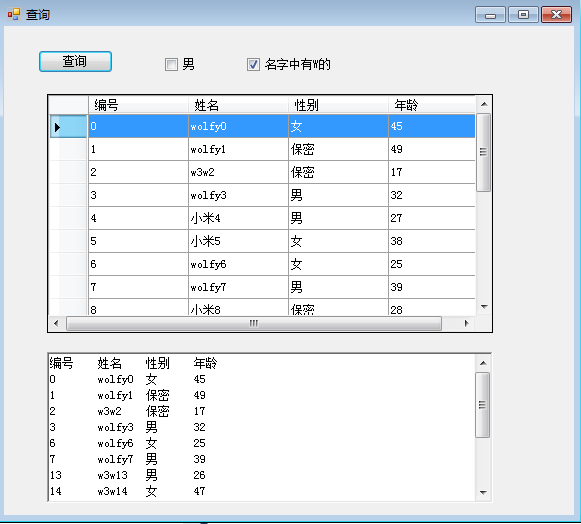Click the 女 cell in 小米5 row
Screen dimensions: 581x524
[x=338, y=241]
